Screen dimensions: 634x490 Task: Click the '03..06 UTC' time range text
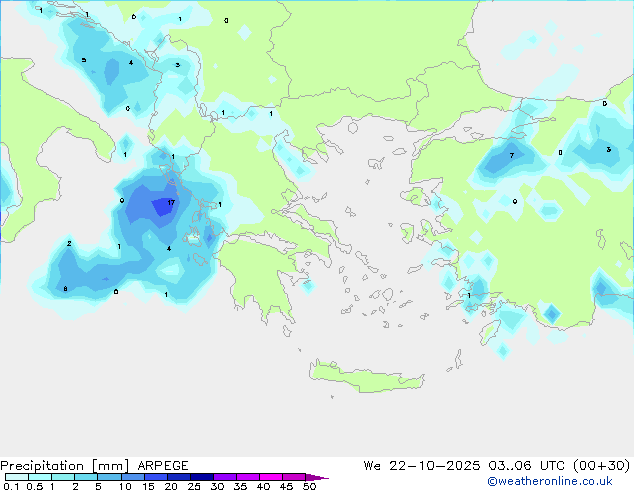tap(526, 466)
